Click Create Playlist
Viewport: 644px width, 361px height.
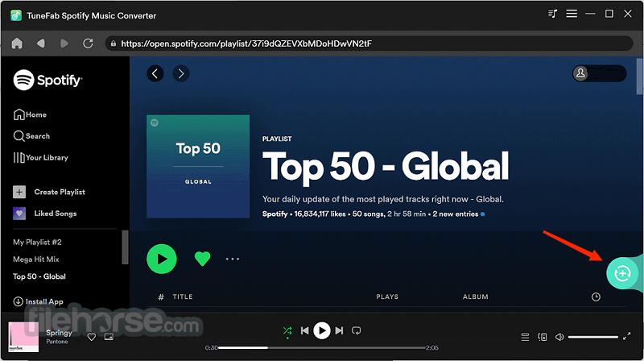(49, 192)
